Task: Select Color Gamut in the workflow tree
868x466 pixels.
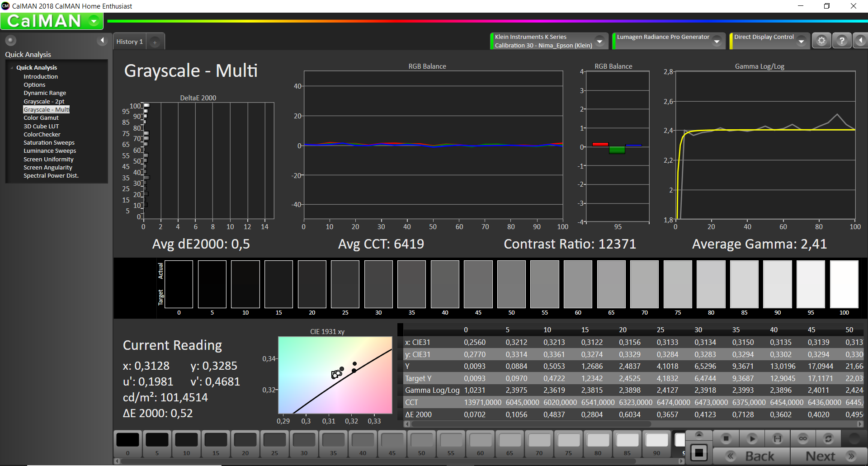Action: click(x=41, y=118)
